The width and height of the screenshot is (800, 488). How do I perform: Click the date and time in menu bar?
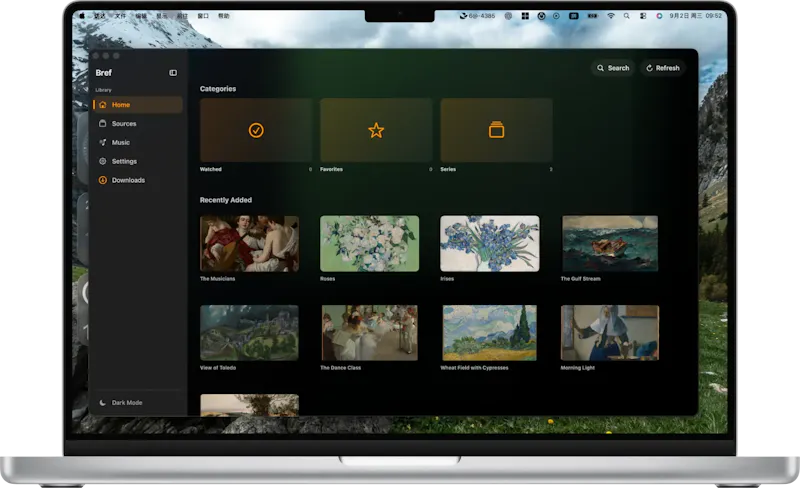[x=695, y=16]
